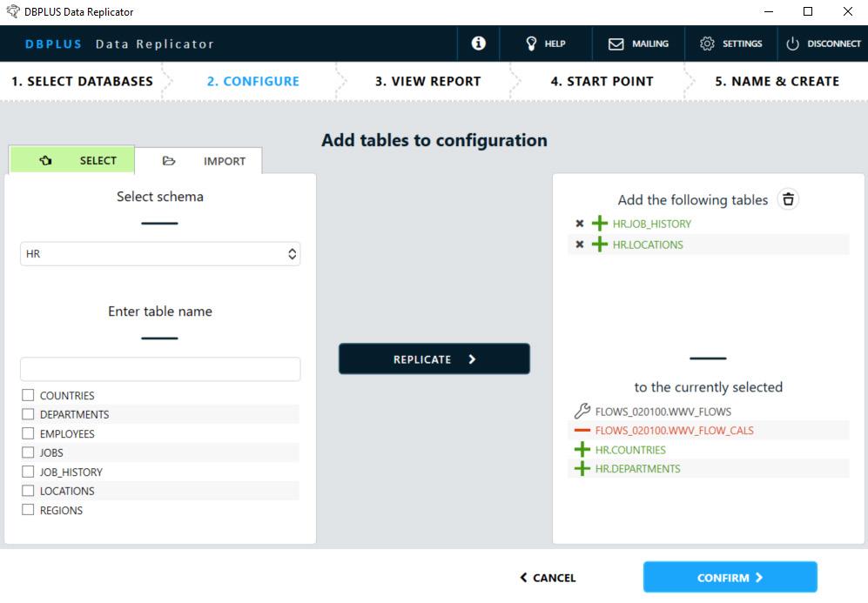The height and width of the screenshot is (603, 868).
Task: Switch to the Import tab label
Action: 225,161
